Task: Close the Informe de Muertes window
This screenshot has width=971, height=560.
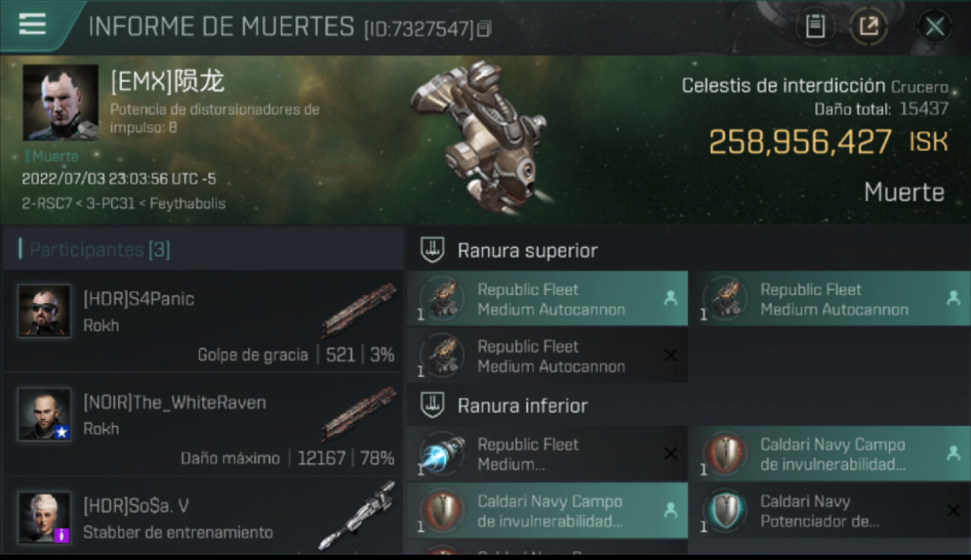Action: pos(934,26)
